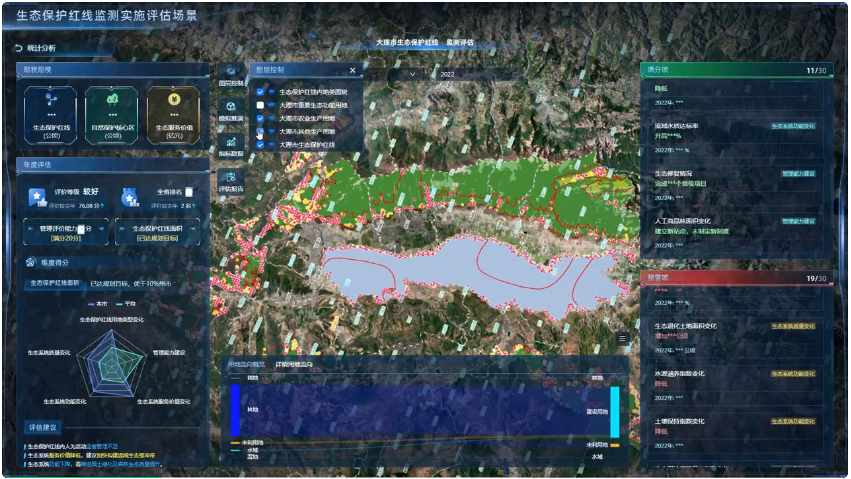Open dropdown chevron left of 2022
The width and height of the screenshot is (851, 479).
coord(413,74)
